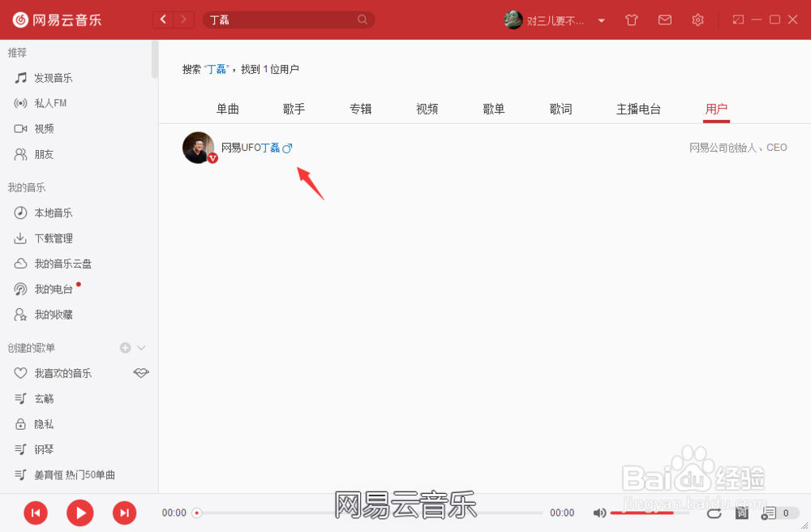This screenshot has width=811, height=532.
Task: Select the 用户 tab
Action: 716,109
